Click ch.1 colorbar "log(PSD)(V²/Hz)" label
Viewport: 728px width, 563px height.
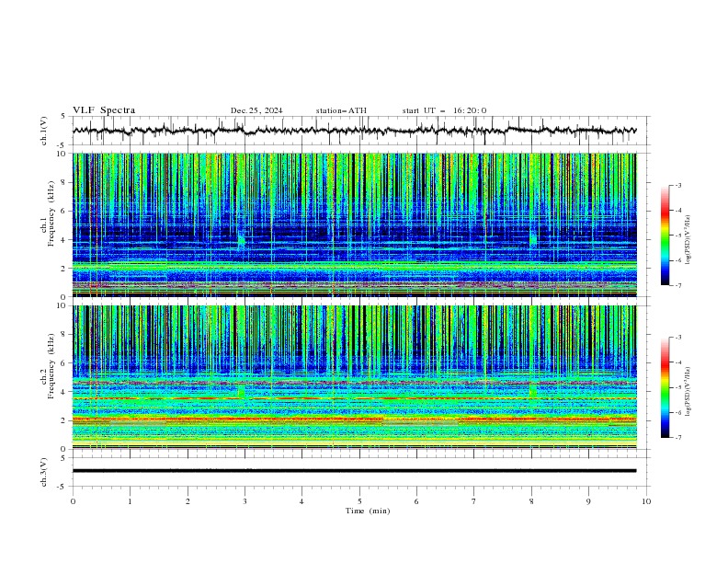[688, 240]
